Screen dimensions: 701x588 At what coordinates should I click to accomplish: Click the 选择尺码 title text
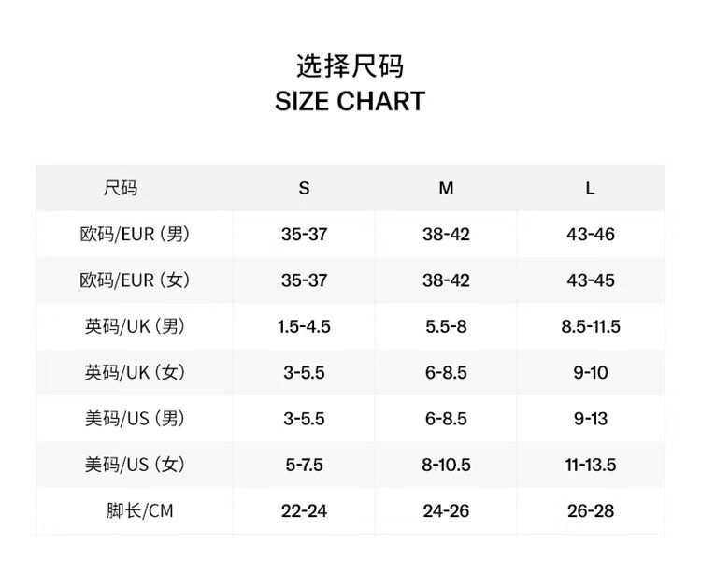pyautogui.click(x=350, y=66)
